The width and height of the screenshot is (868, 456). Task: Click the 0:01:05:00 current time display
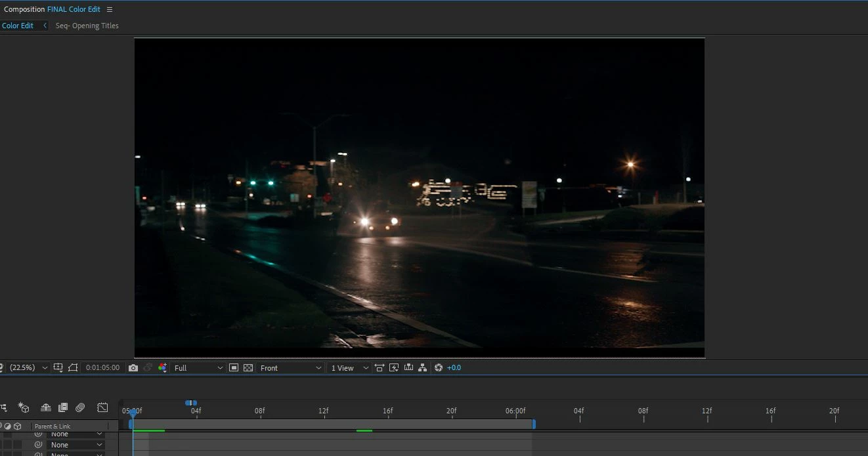[x=102, y=368]
